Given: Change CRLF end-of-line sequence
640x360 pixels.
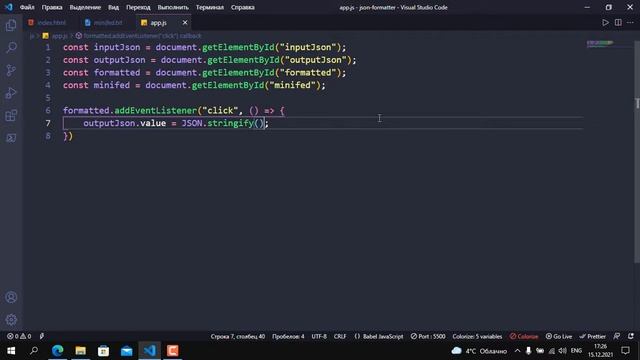Looking at the screenshot, I should [x=340, y=336].
